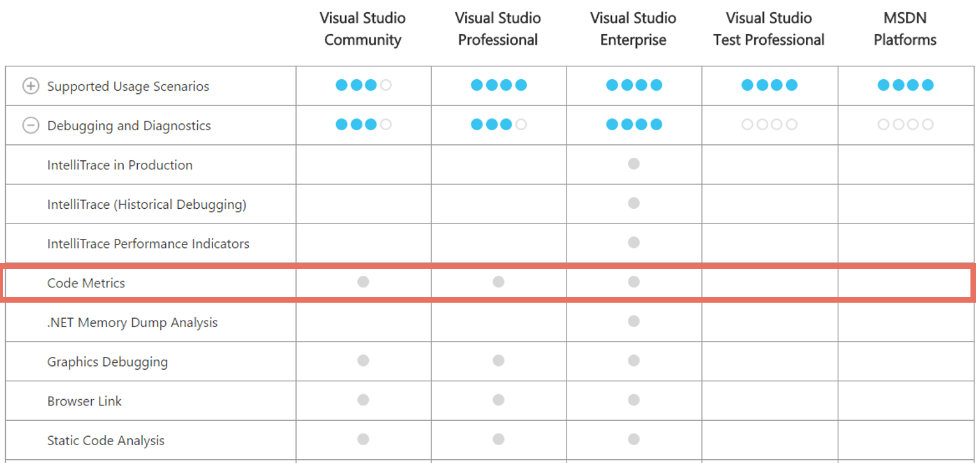The width and height of the screenshot is (980, 463).
Task: Click the Test Professional rating for Supported Usage Scenarios
Action: (769, 84)
